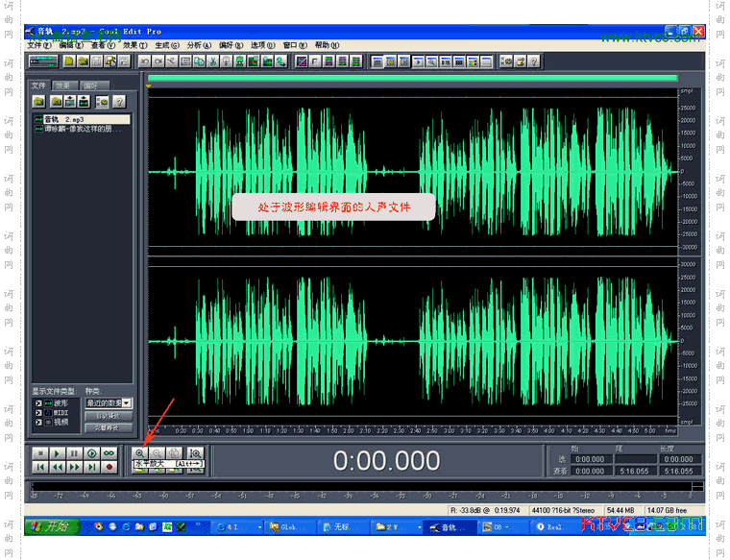This screenshot has height=560, width=730.
Task: Click the Pause button in transport
Action: click(x=75, y=453)
